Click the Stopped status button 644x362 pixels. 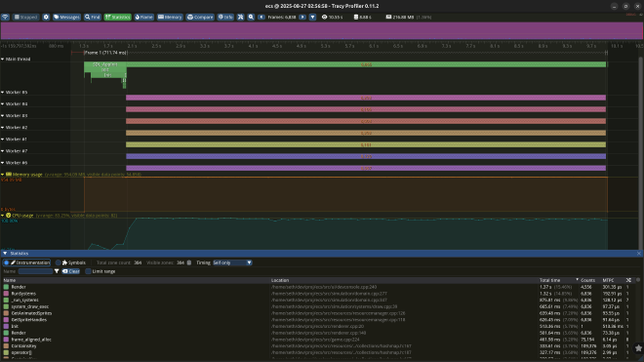coord(25,17)
